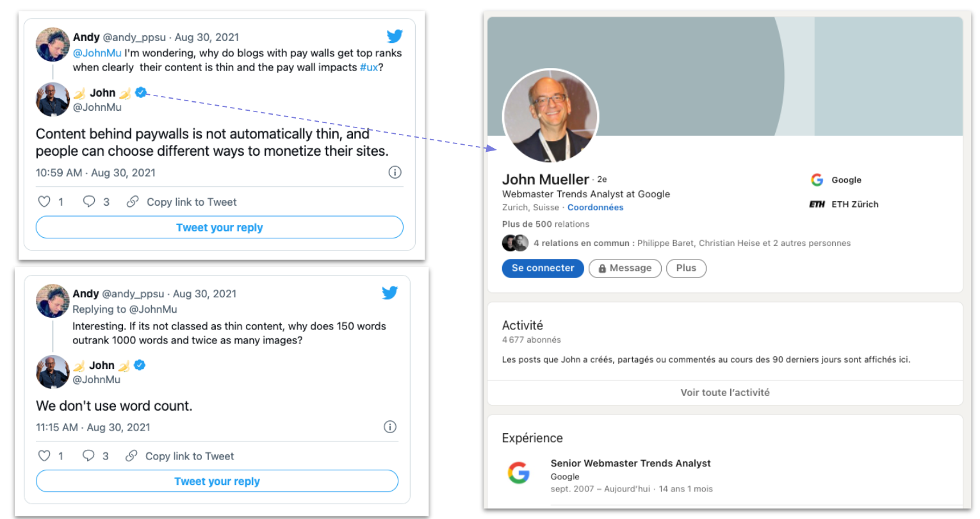Click the Se connecter button

[543, 268]
